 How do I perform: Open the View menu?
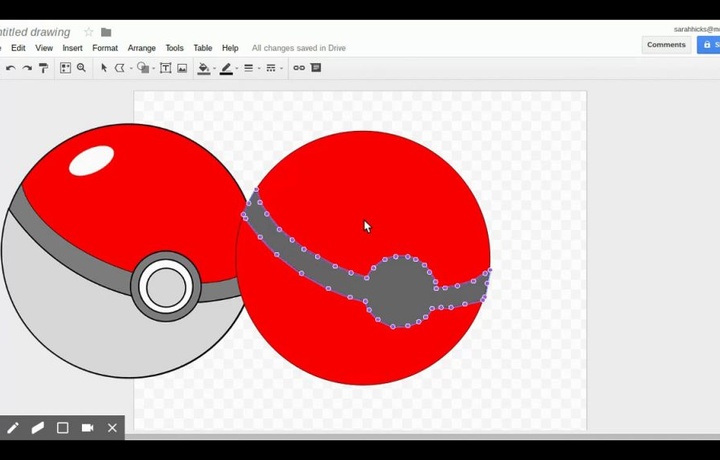(44, 48)
